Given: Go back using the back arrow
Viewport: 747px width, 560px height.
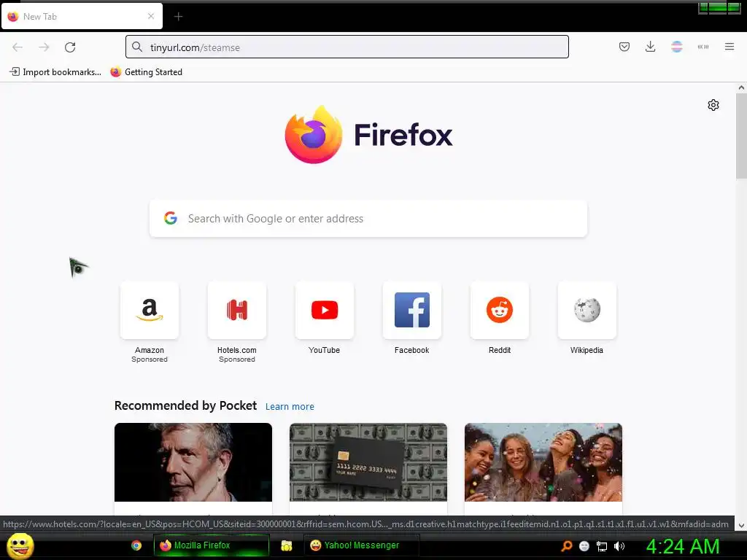Looking at the screenshot, I should click(x=18, y=47).
